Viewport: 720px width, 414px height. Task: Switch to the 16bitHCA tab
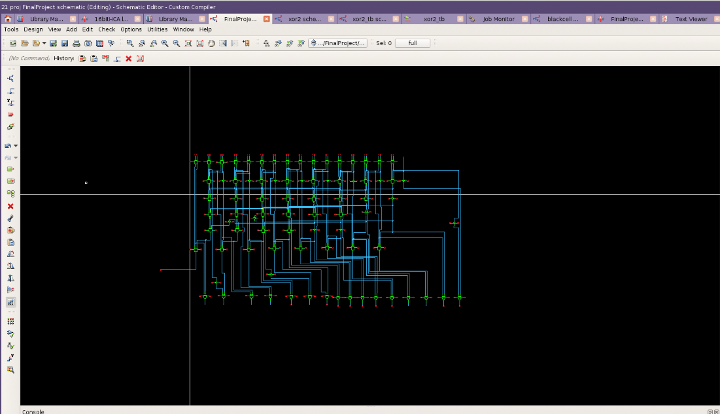111,19
